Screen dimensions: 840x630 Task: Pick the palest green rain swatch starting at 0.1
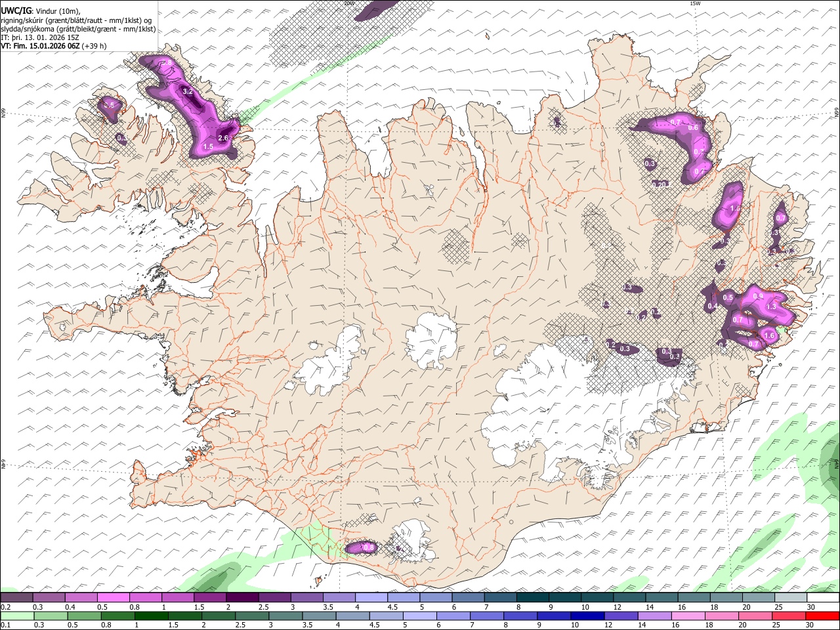(x=17, y=616)
